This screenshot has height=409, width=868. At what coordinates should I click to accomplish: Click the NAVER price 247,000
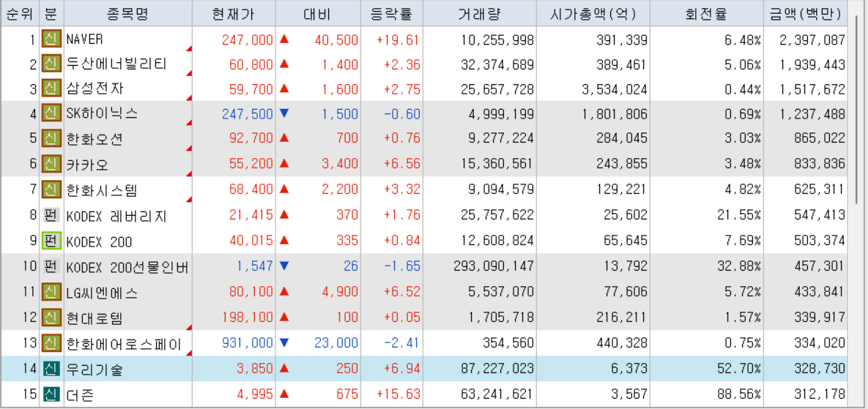click(x=248, y=40)
